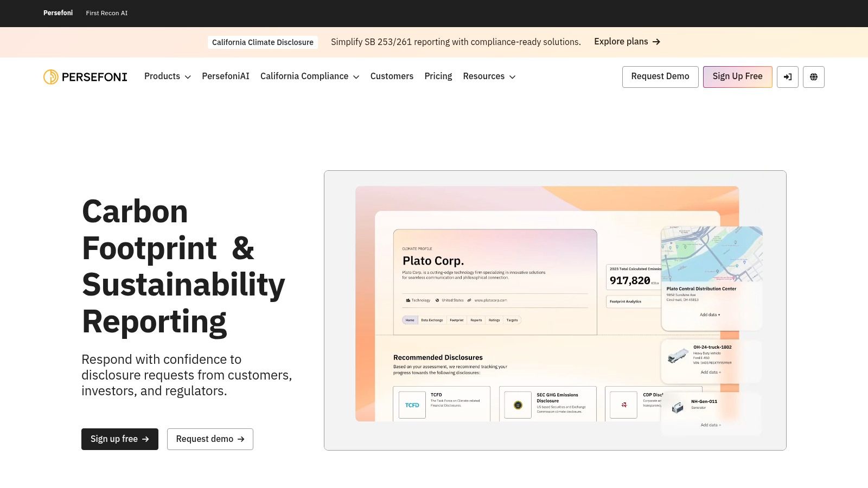Click the black Sign up free button
Screen dimensions: 868x488
(120, 439)
